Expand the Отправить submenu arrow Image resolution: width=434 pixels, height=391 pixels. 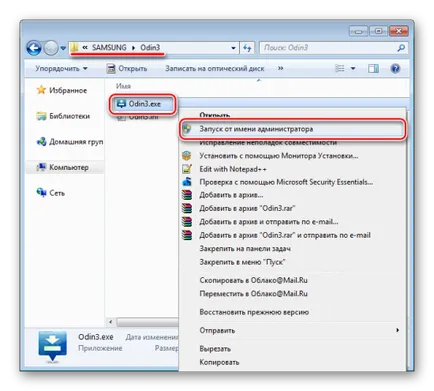397,330
